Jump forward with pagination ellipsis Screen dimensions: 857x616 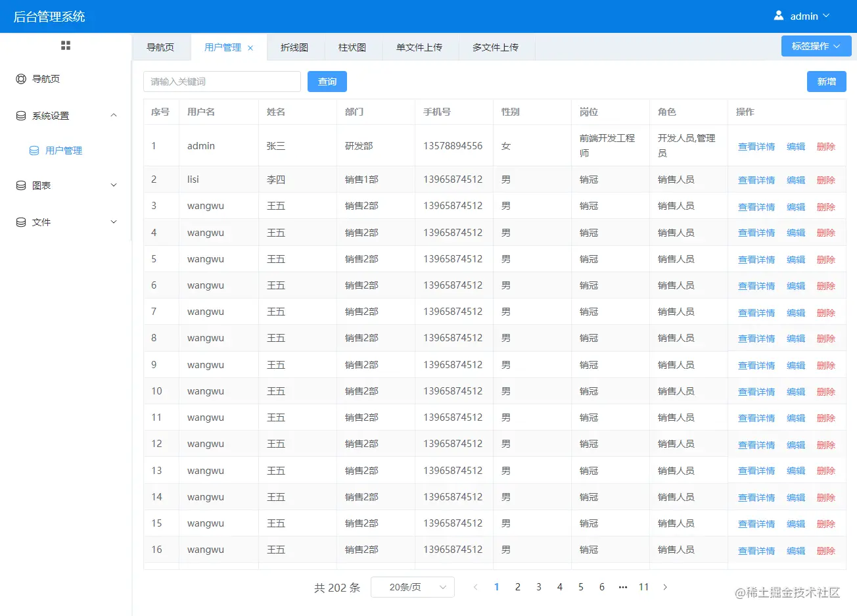coord(623,587)
